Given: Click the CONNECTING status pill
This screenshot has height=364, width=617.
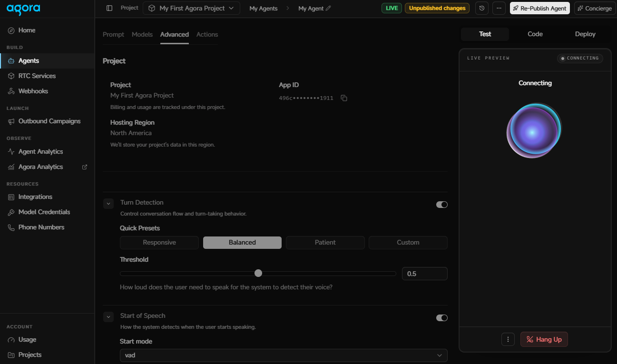Looking at the screenshot, I should [x=580, y=58].
